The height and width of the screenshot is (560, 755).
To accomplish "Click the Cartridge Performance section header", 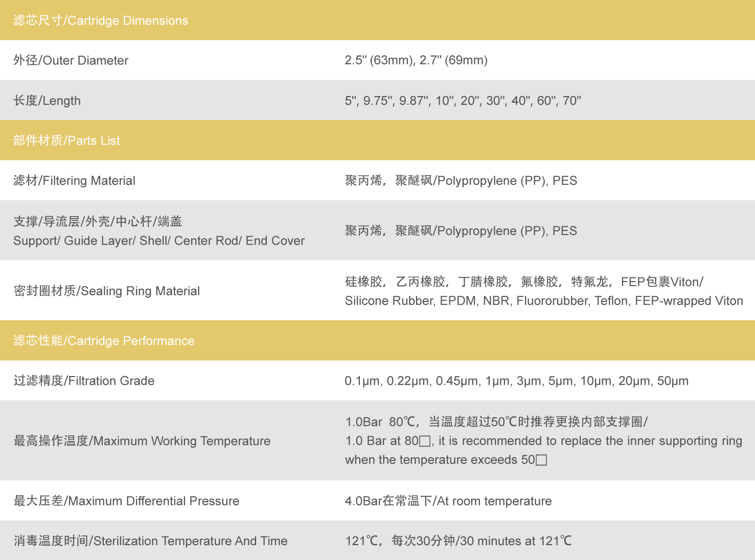I will [x=104, y=341].
